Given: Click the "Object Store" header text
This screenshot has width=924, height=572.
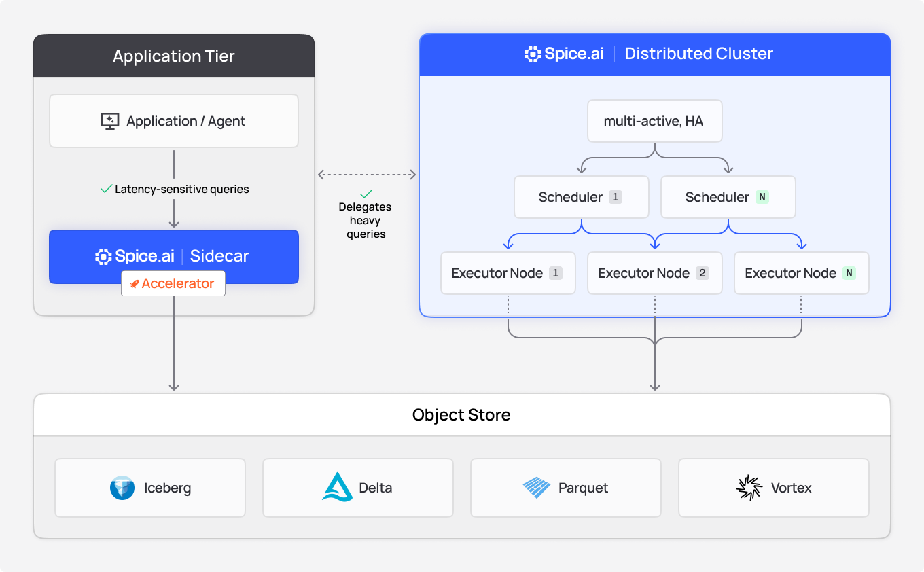Looking at the screenshot, I should coord(461,415).
